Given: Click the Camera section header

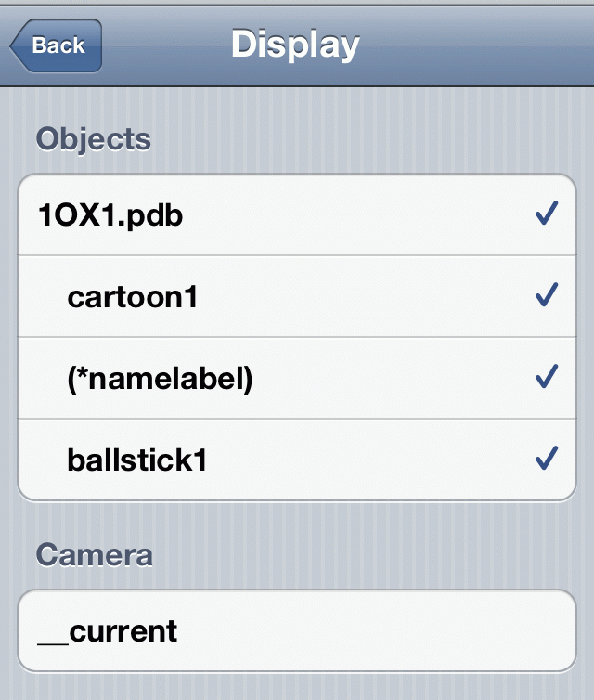Looking at the screenshot, I should coord(94,555).
